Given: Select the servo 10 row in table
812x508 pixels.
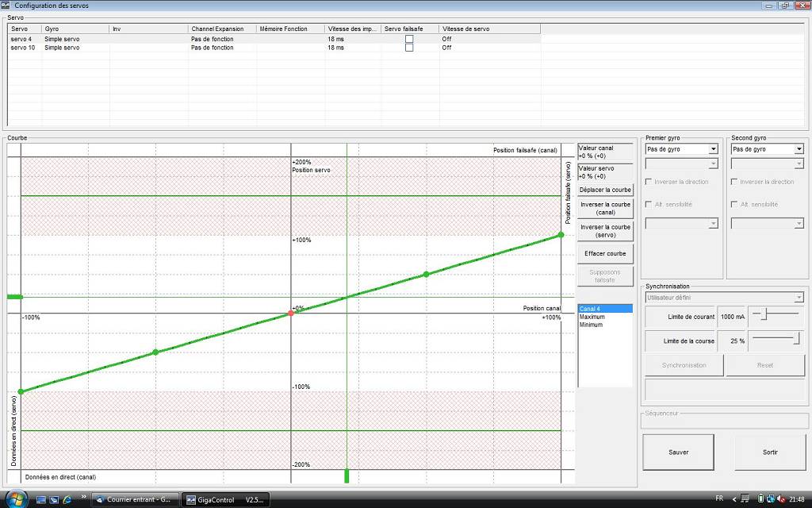Looking at the screenshot, I should pyautogui.click(x=274, y=47).
